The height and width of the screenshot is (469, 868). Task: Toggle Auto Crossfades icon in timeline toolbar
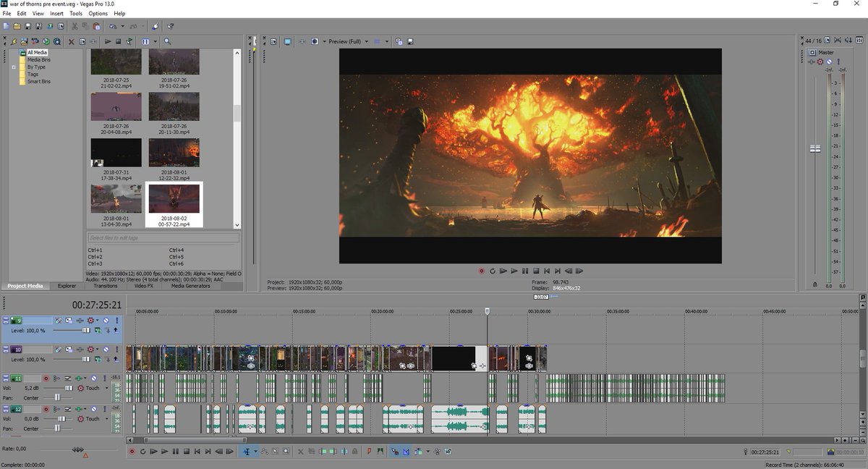(x=407, y=452)
